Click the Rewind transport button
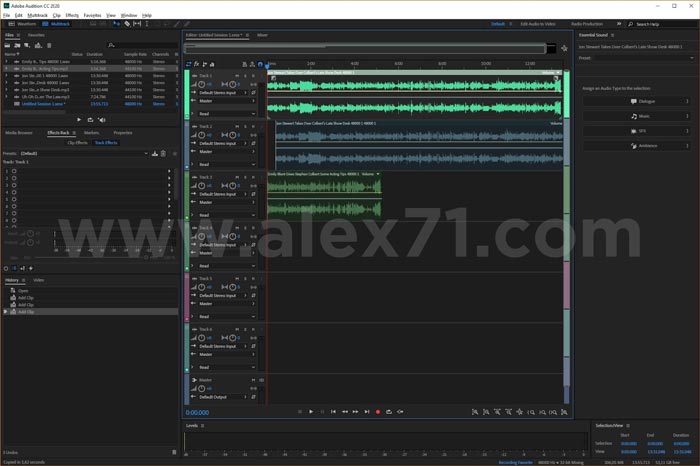Viewport: 700px width, 466px height. point(345,412)
